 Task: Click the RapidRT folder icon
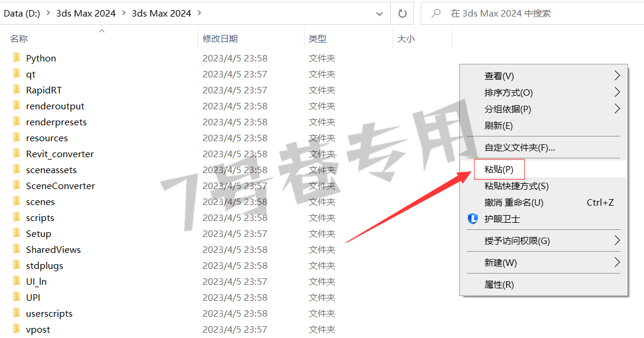click(17, 90)
